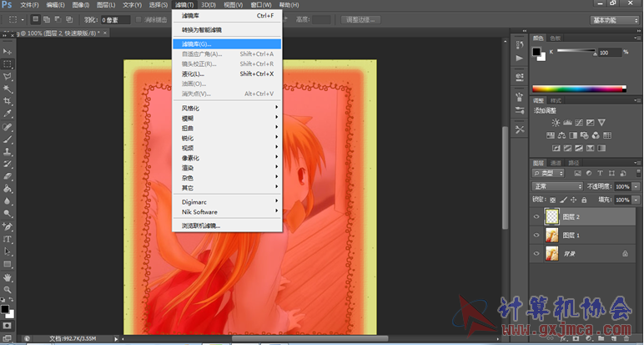644x345 pixels.
Task: Select the Rectangular Marquee tool
Action: (x=8, y=64)
